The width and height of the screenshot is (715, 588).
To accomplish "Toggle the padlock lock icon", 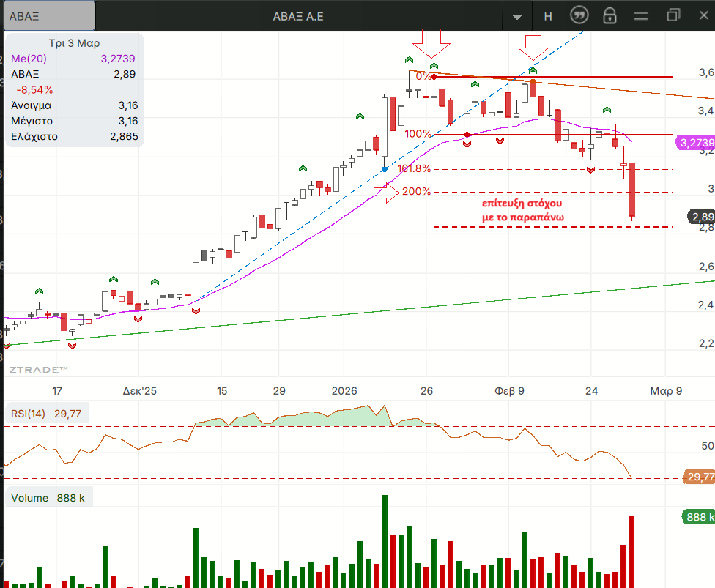I will (x=610, y=16).
